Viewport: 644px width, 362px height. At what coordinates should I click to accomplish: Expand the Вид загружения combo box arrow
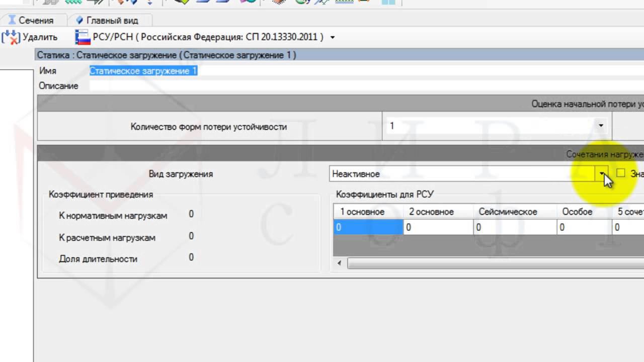[602, 174]
